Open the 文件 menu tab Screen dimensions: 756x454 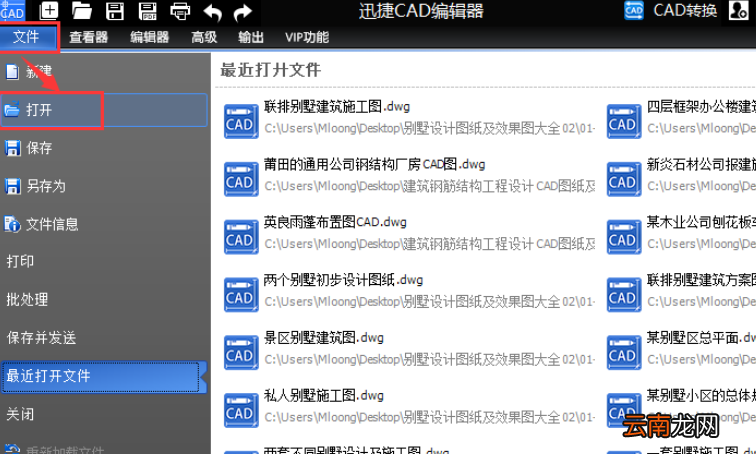[x=28, y=37]
